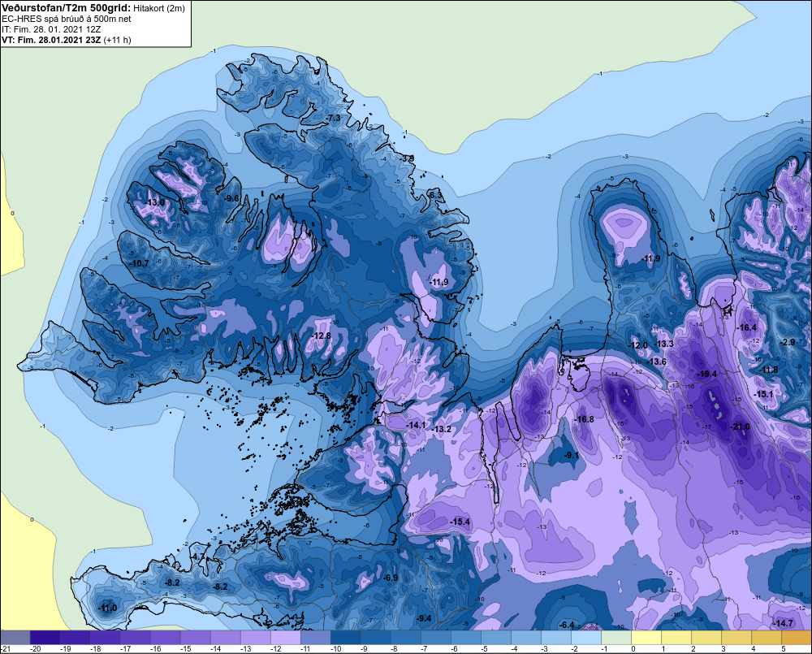Click the '-15' legend scale label
The image size is (812, 654).
coord(185,649)
